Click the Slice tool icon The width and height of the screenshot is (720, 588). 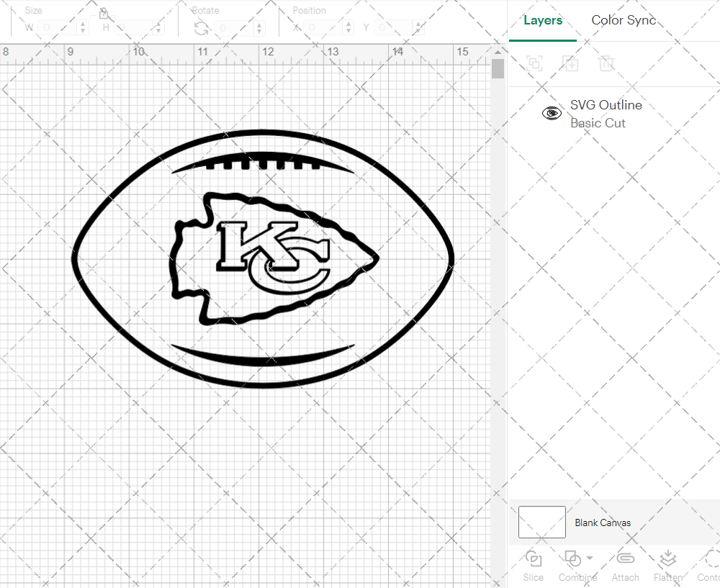coord(534,559)
